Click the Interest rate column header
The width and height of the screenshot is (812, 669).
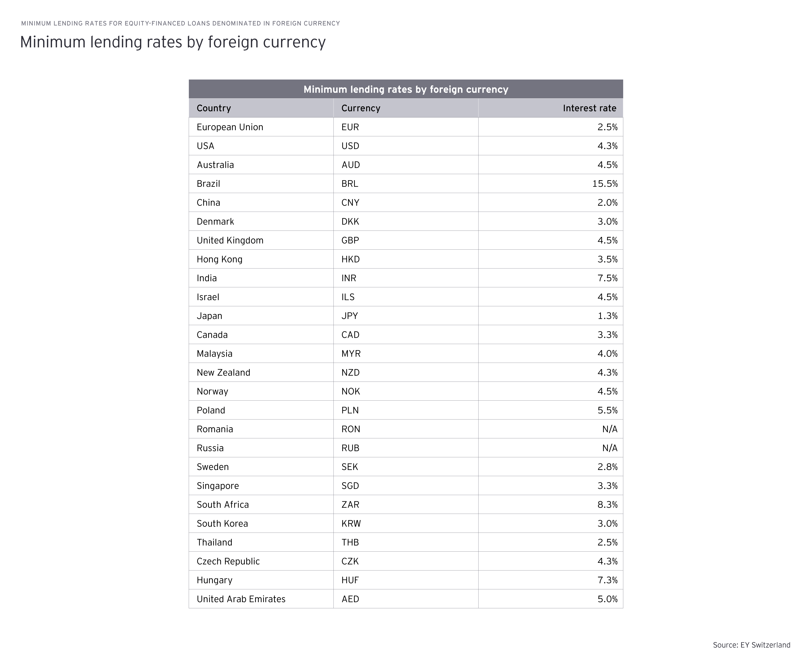point(589,108)
